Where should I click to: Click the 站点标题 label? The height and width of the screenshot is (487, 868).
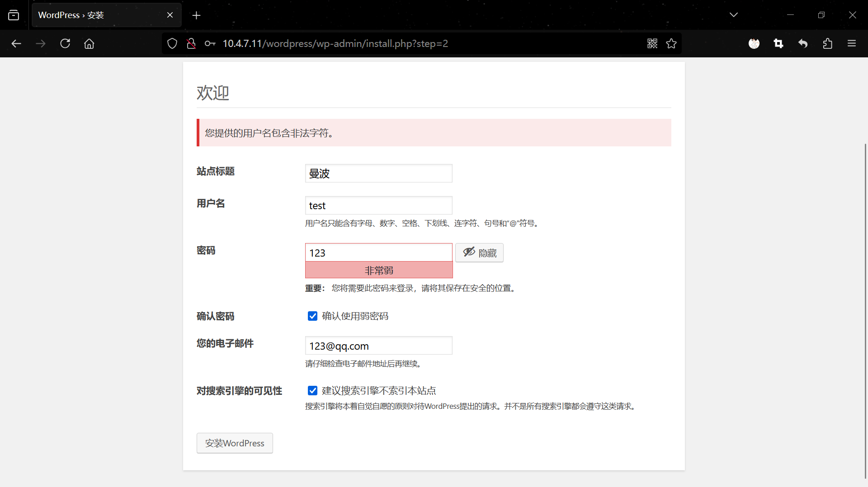(216, 171)
